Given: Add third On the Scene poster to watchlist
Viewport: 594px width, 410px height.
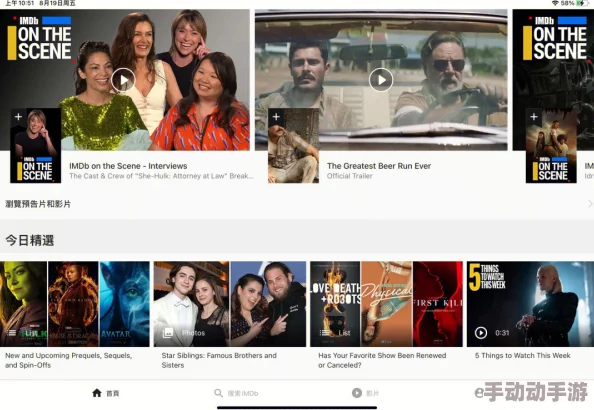Looking at the screenshot, I should click(x=534, y=117).
